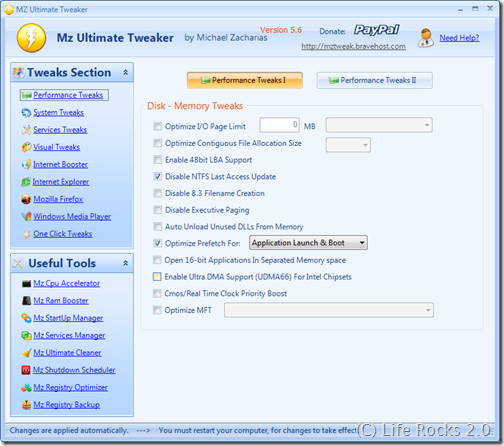Click the Mz Services Manager icon

(26, 335)
